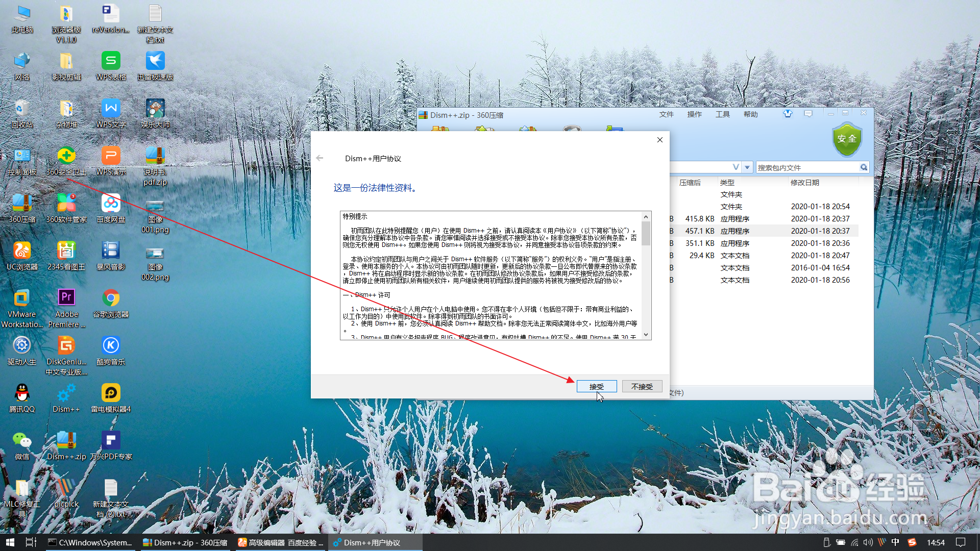The height and width of the screenshot is (551, 980).
Task: Click the V history dropdown in the address bar
Action: click(x=736, y=167)
